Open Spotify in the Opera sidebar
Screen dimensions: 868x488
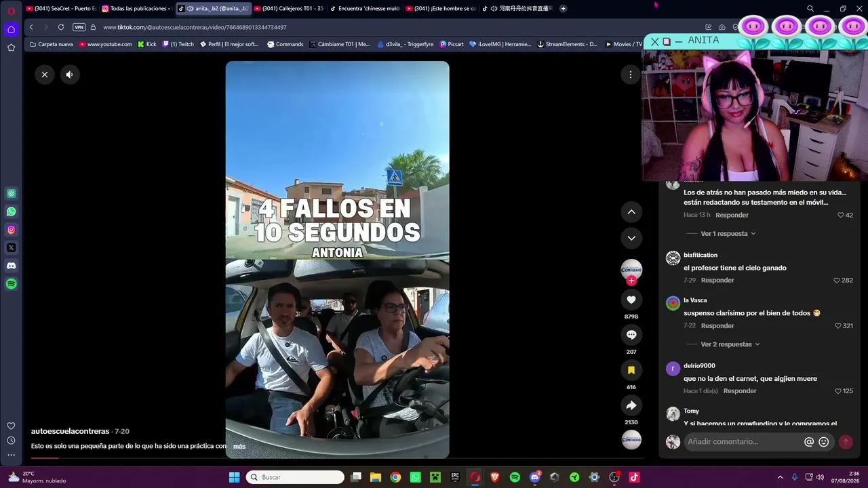click(x=12, y=284)
